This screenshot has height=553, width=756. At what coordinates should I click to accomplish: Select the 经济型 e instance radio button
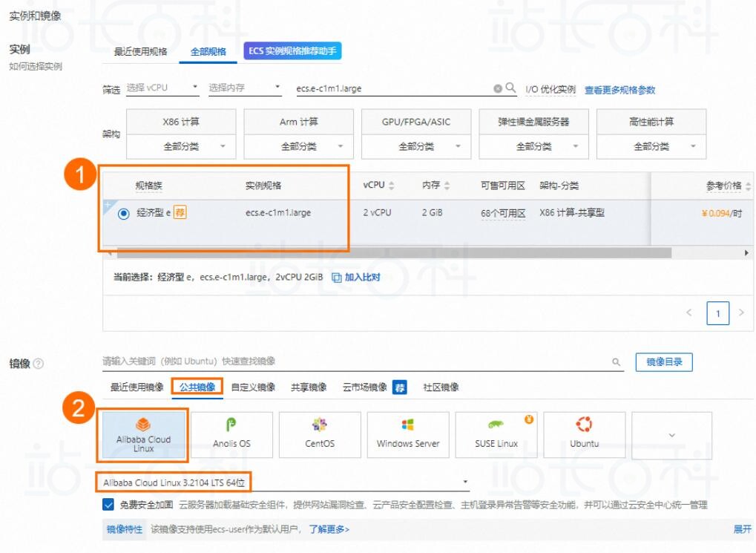point(123,214)
